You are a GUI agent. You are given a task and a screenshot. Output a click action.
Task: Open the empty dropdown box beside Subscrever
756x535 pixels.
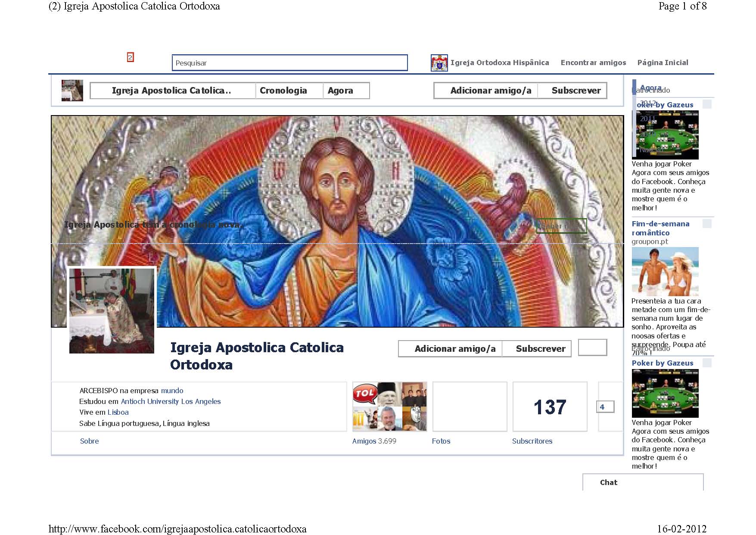click(x=592, y=347)
